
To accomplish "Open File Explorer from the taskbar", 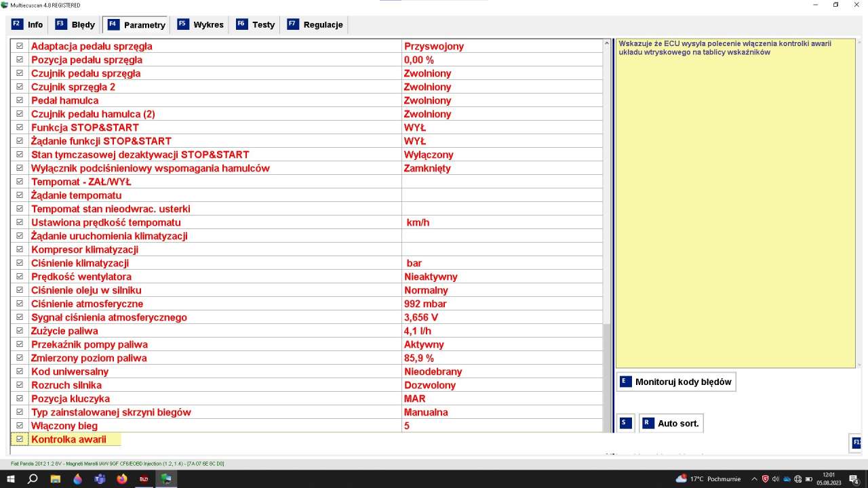I will (x=55, y=479).
